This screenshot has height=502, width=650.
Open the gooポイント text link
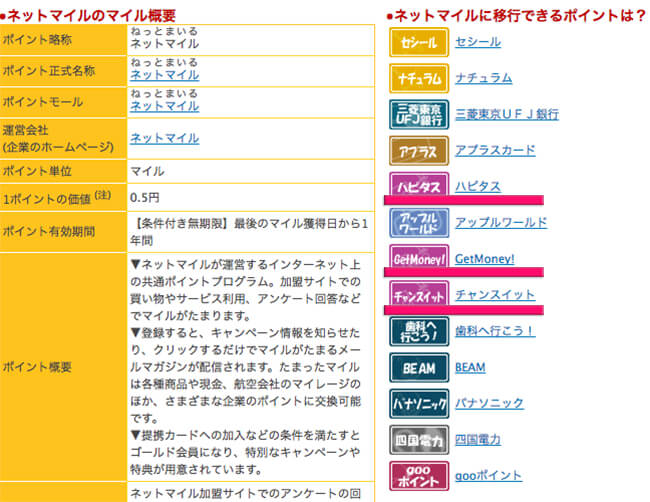(488, 475)
